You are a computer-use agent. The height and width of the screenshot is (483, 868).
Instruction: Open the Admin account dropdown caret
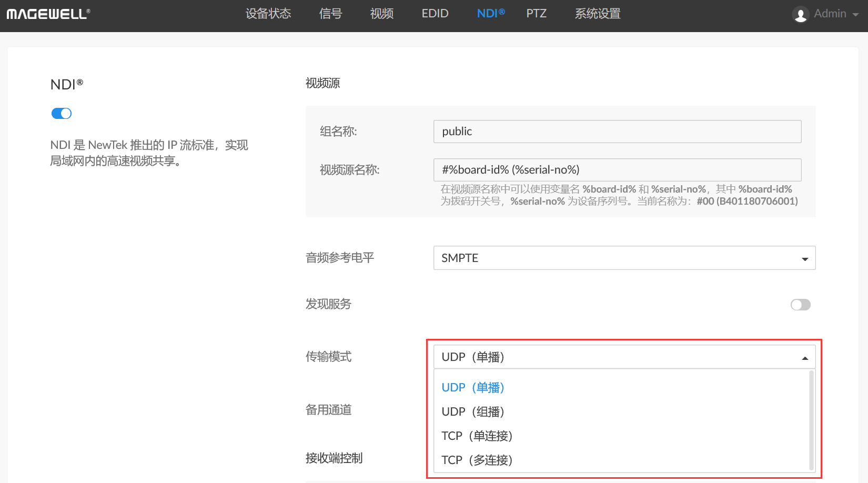click(x=855, y=15)
